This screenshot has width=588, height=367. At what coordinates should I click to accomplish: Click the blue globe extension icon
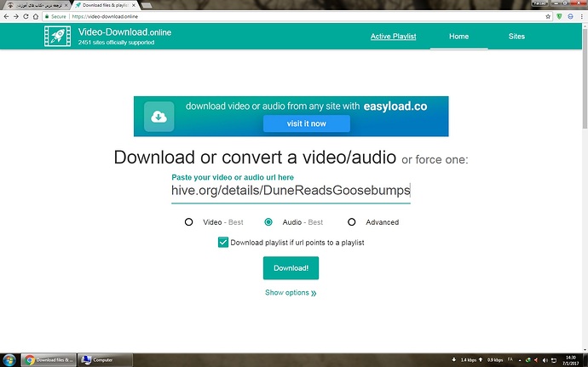570,16
